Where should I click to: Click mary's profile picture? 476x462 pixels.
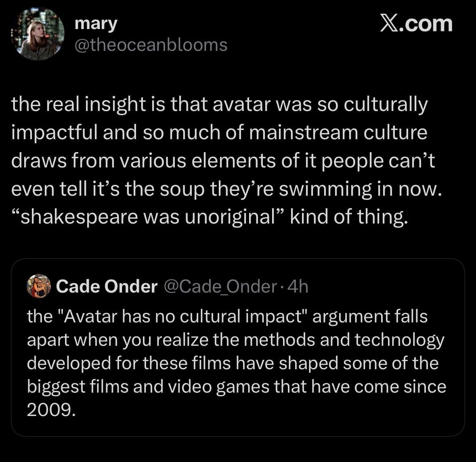[x=38, y=34]
